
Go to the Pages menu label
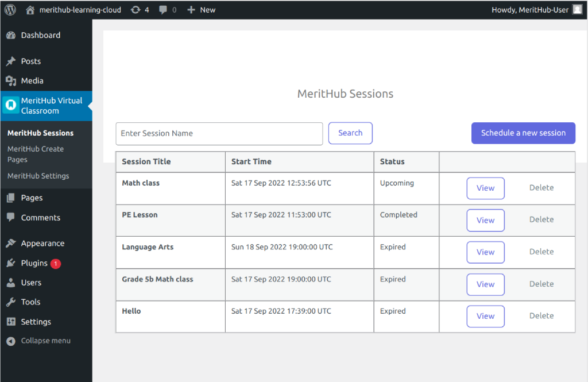[x=32, y=198]
